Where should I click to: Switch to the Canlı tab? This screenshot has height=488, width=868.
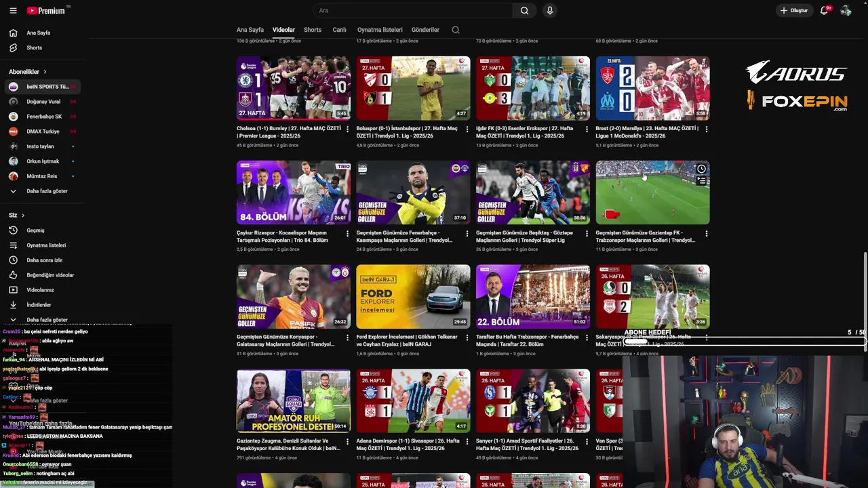(339, 30)
